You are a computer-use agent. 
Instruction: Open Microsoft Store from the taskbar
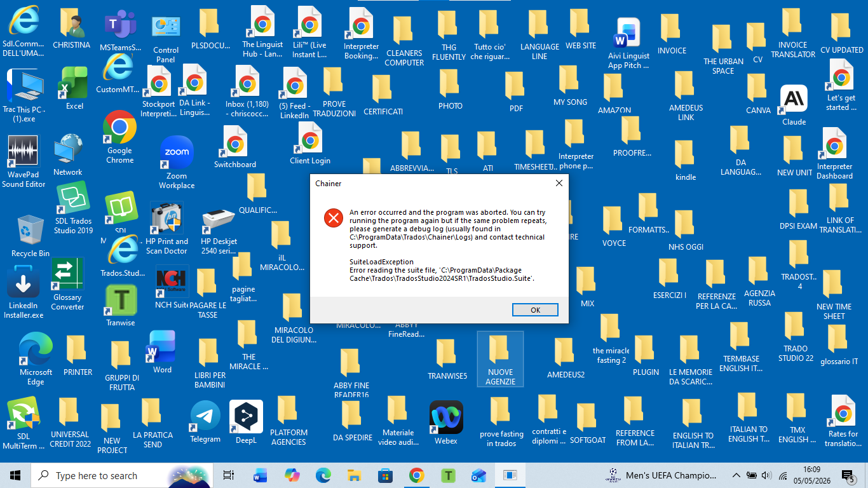pos(385,475)
